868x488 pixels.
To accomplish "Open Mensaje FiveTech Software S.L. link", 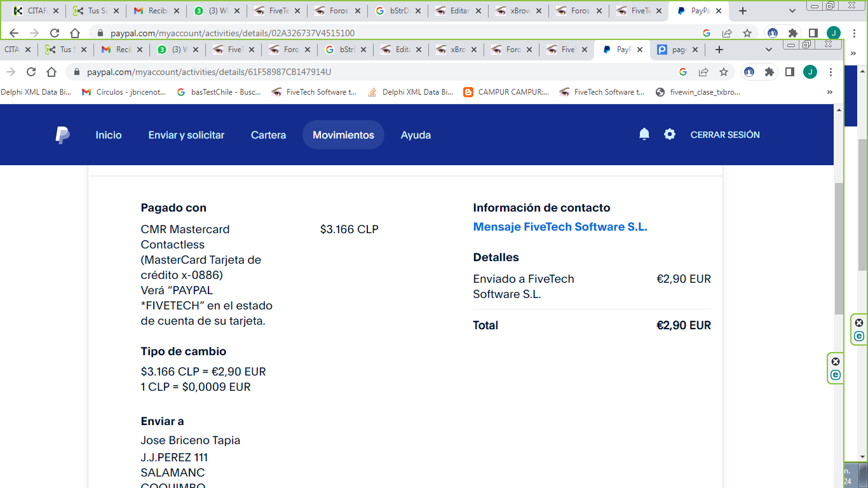I will 560,227.
